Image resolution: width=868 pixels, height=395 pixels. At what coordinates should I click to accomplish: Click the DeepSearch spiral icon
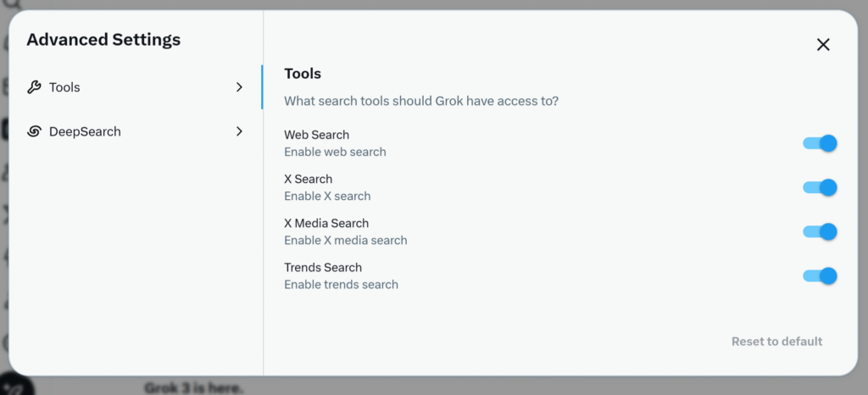(34, 131)
